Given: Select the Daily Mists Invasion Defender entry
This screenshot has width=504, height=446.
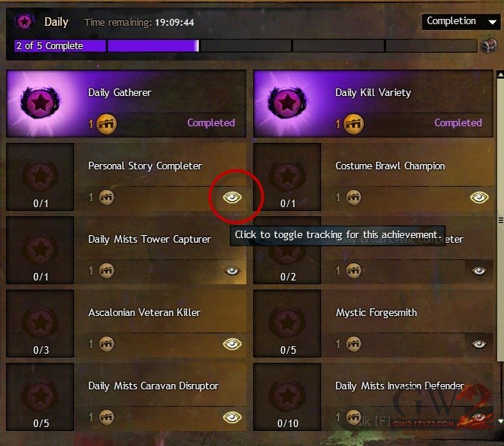Looking at the screenshot, I should [x=373, y=397].
